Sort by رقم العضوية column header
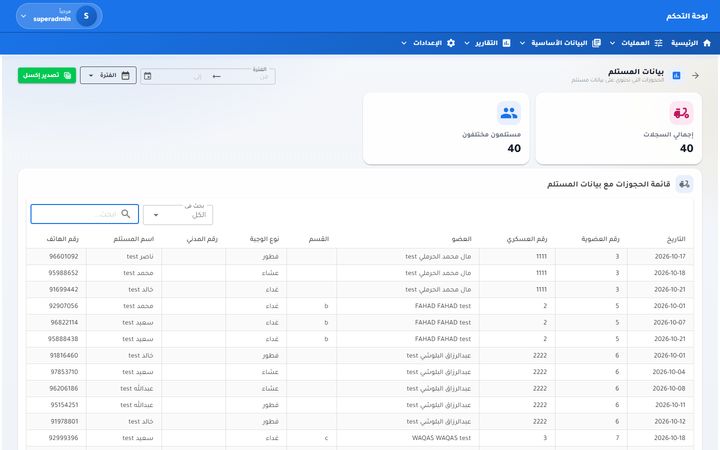 click(x=600, y=239)
